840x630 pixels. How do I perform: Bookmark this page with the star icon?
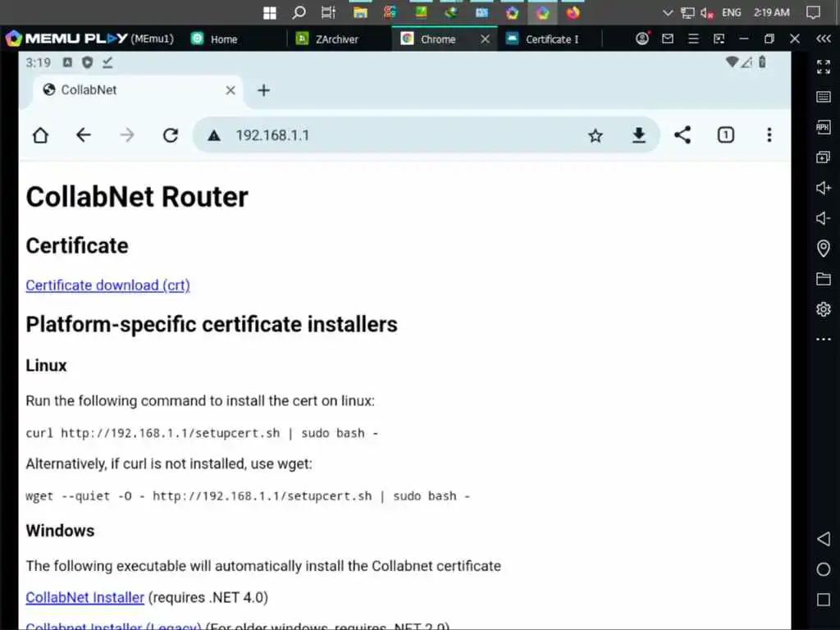click(x=596, y=135)
